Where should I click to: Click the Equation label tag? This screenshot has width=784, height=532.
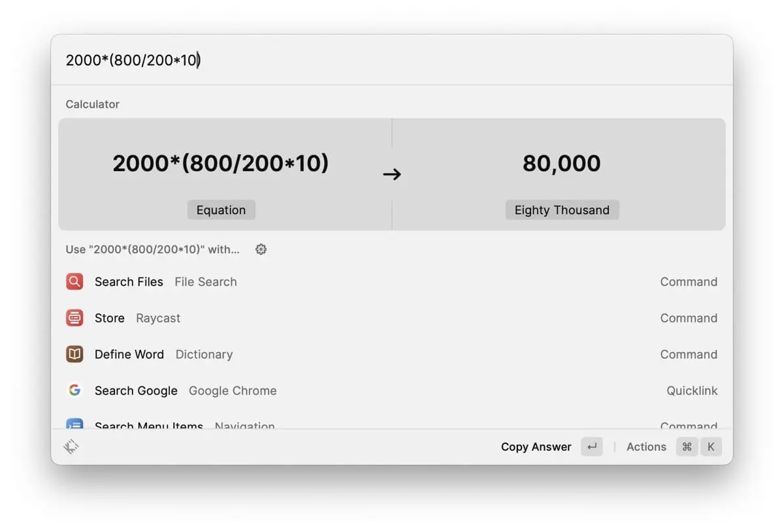point(221,210)
